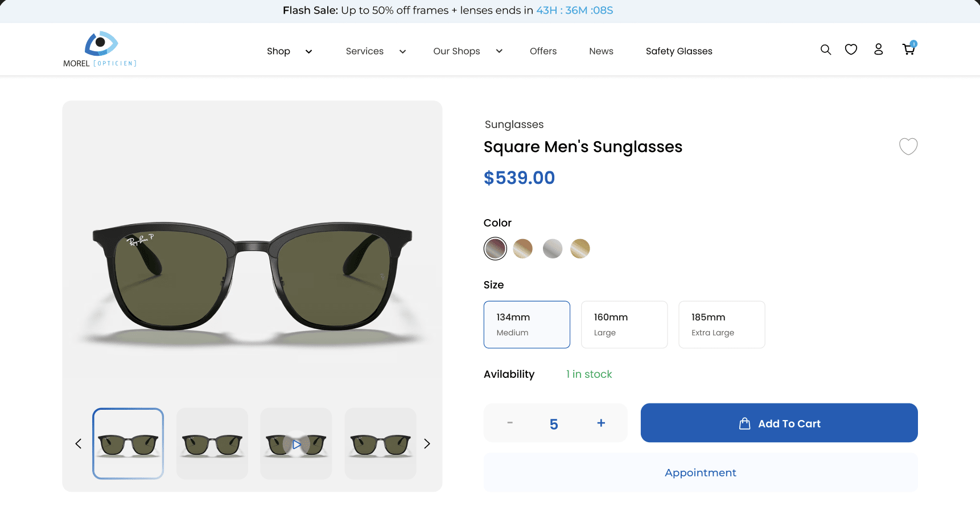
Task: Open the search icon in header
Action: coord(825,50)
